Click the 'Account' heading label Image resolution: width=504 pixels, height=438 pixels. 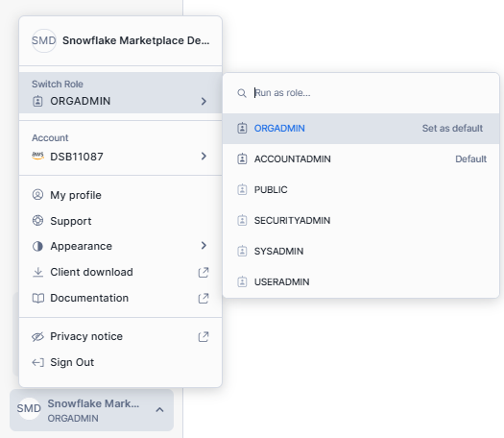(x=50, y=138)
